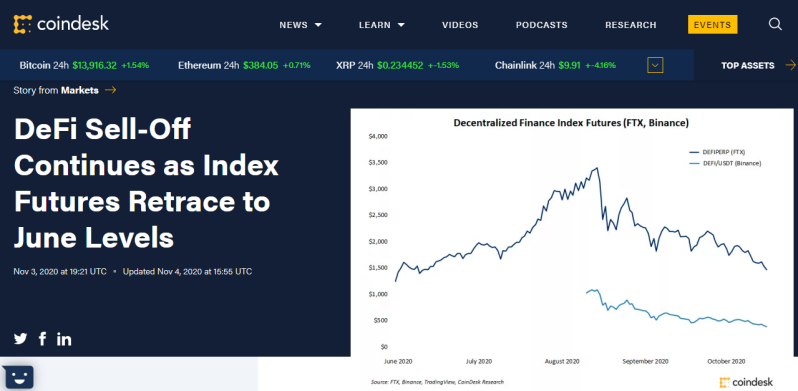Open the Podcasts menu item
798x391 pixels.
tap(542, 25)
